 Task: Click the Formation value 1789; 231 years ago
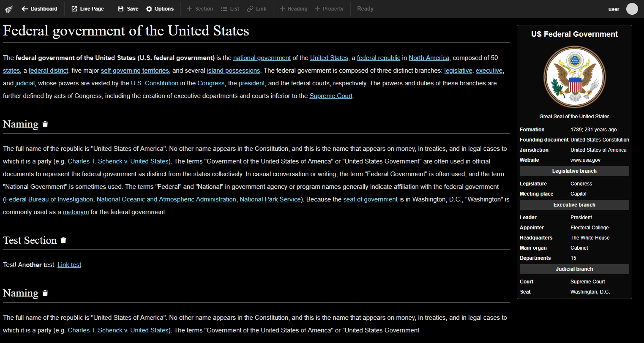[x=593, y=130]
